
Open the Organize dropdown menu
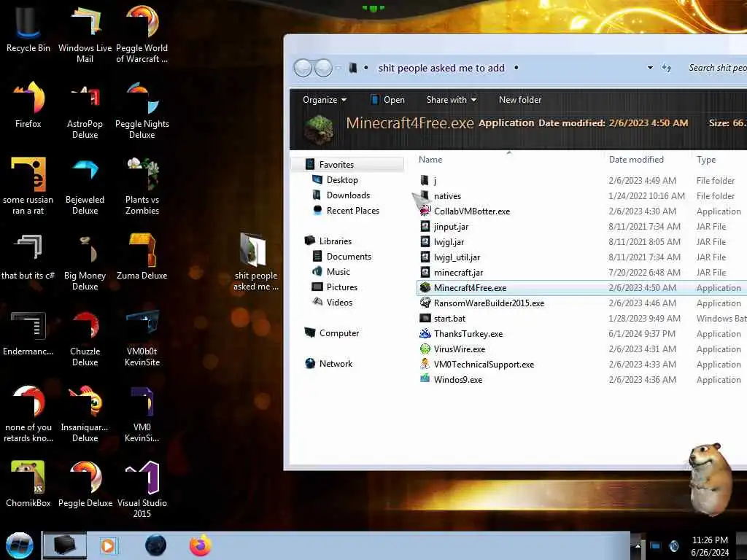click(x=325, y=100)
